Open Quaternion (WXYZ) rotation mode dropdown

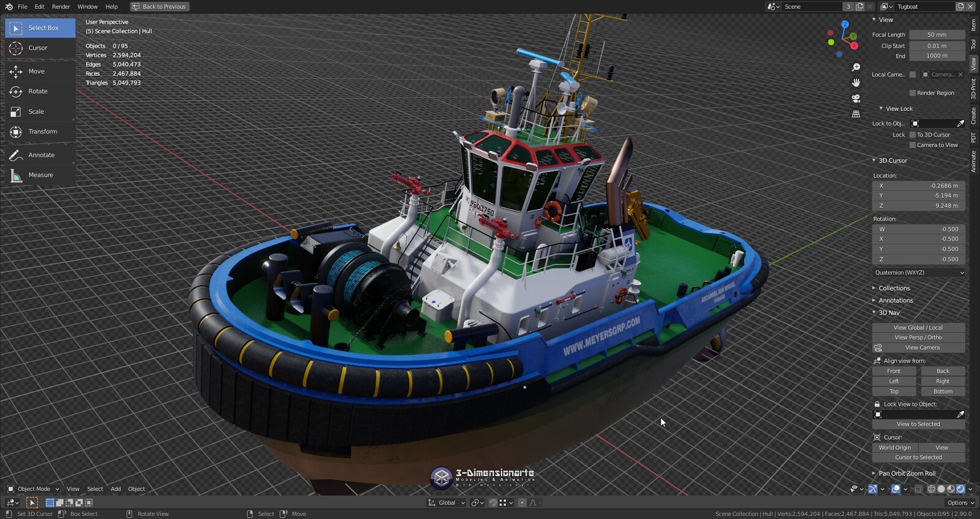pyautogui.click(x=919, y=273)
